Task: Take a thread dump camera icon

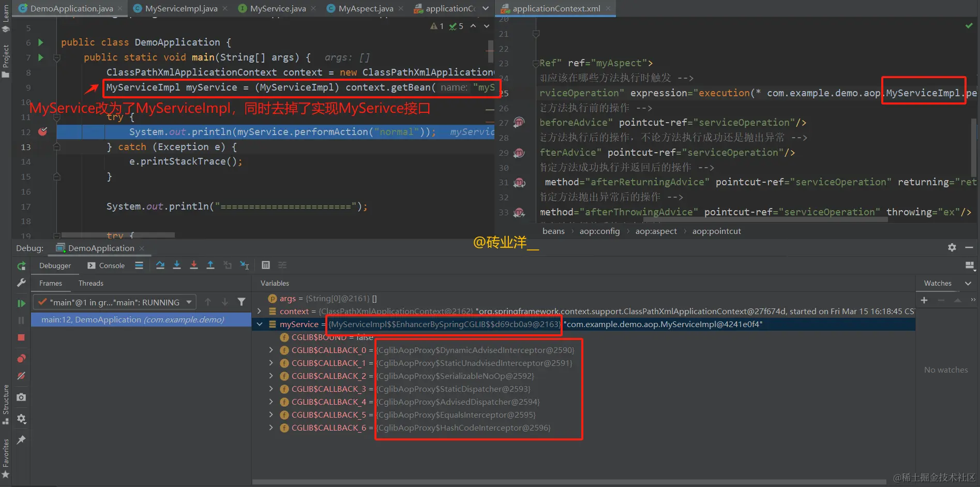Action: coord(21,397)
